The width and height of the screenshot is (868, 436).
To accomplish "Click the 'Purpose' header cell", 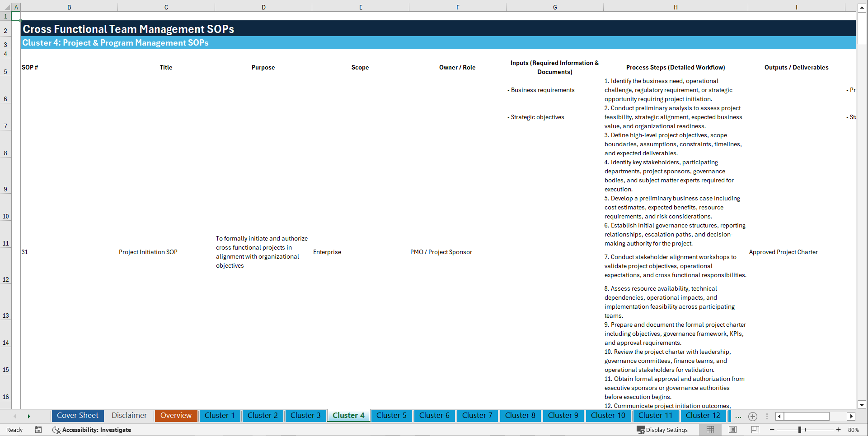I will pos(263,67).
